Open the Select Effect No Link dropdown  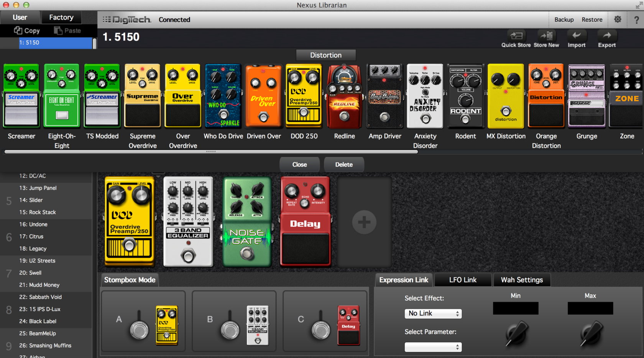tap(433, 313)
